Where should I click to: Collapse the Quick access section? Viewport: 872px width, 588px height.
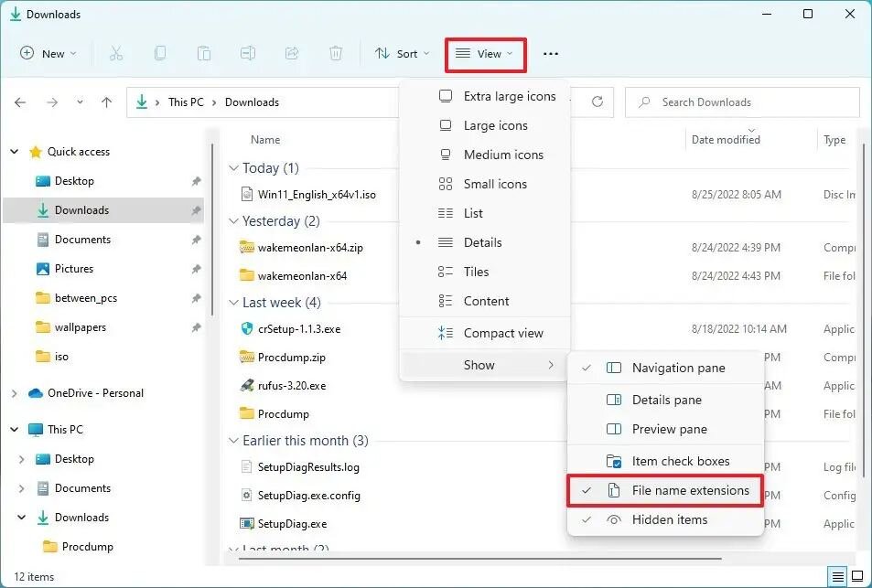[x=14, y=151]
